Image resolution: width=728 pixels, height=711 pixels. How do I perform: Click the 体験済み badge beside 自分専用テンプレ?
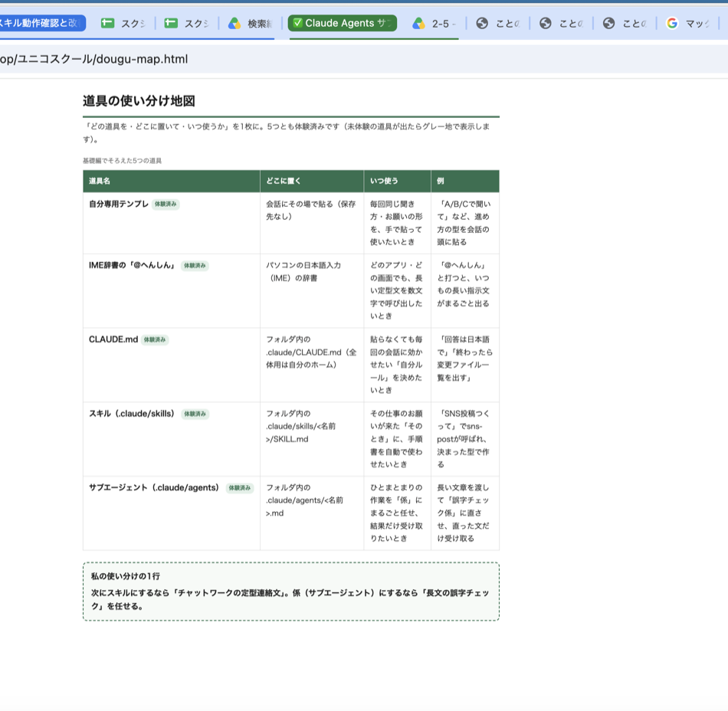coord(166,205)
